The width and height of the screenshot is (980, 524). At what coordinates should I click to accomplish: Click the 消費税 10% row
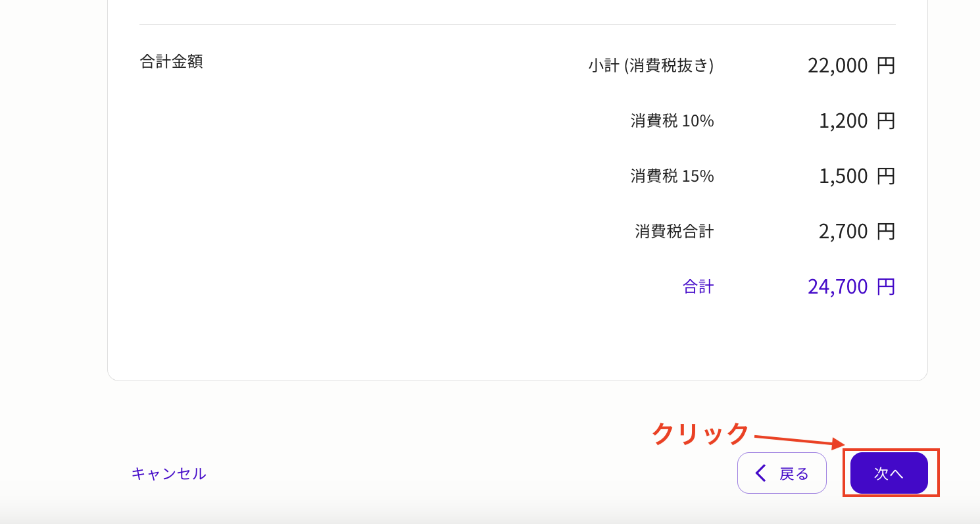(672, 120)
